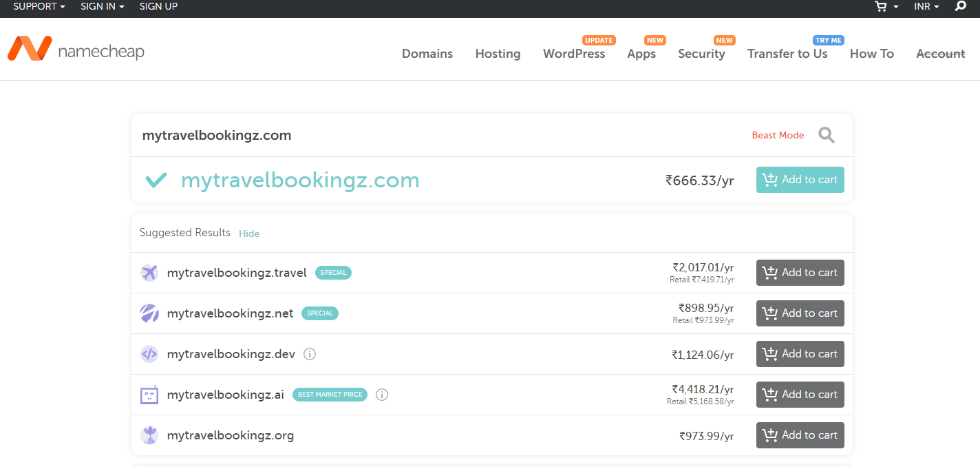
Task: Add mytravelbookingz.org to cart
Action: click(800, 435)
